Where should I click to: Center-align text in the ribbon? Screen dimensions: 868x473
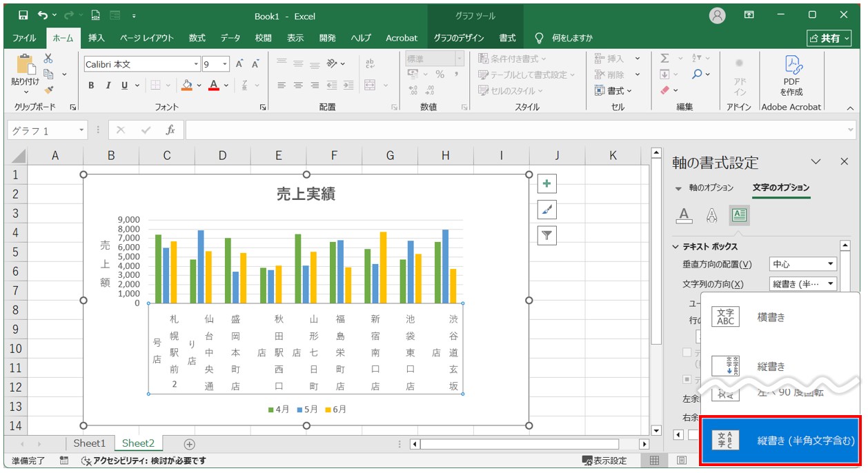(298, 85)
